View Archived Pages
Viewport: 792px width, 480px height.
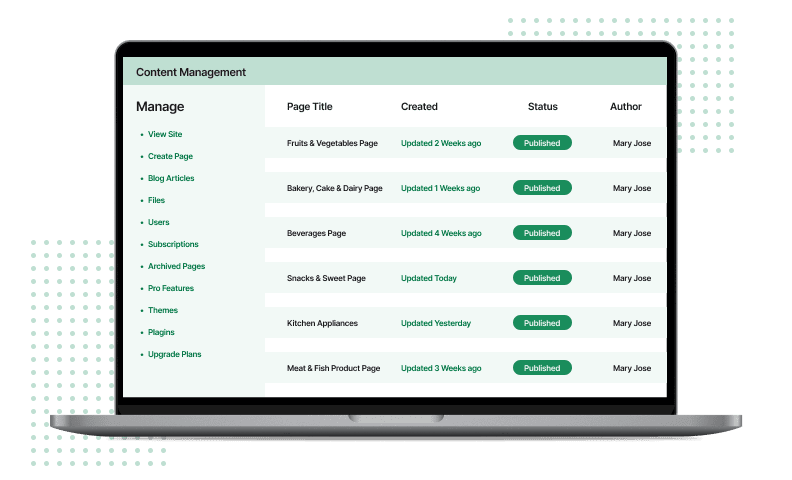coord(176,266)
